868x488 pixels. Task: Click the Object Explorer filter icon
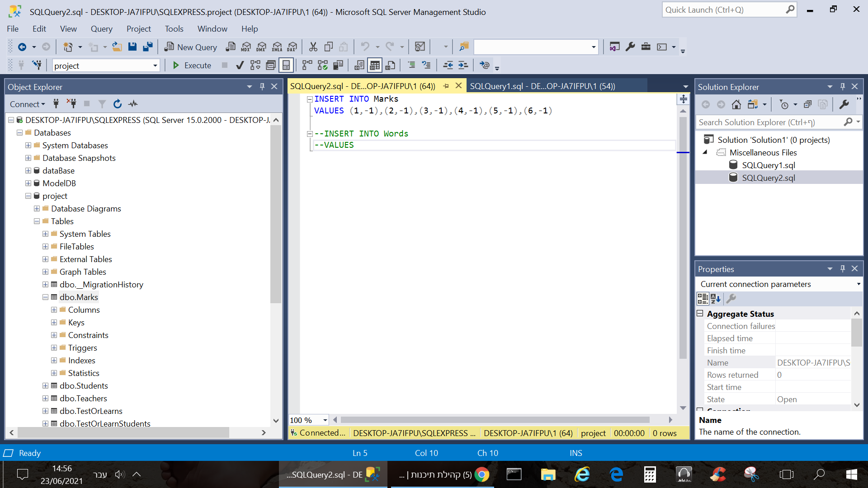click(x=102, y=104)
